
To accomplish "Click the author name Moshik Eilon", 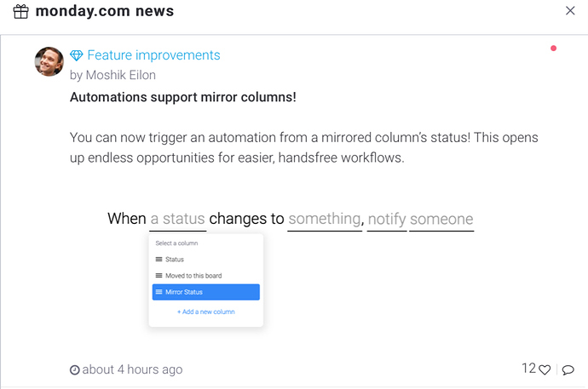I will 121,75.
